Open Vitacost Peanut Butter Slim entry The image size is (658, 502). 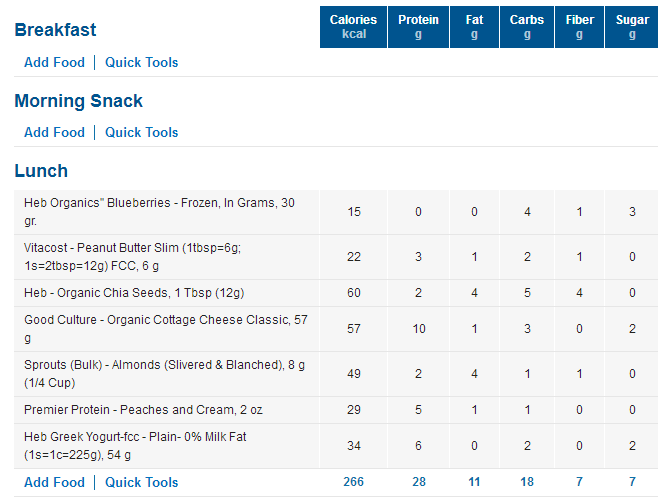pos(133,256)
